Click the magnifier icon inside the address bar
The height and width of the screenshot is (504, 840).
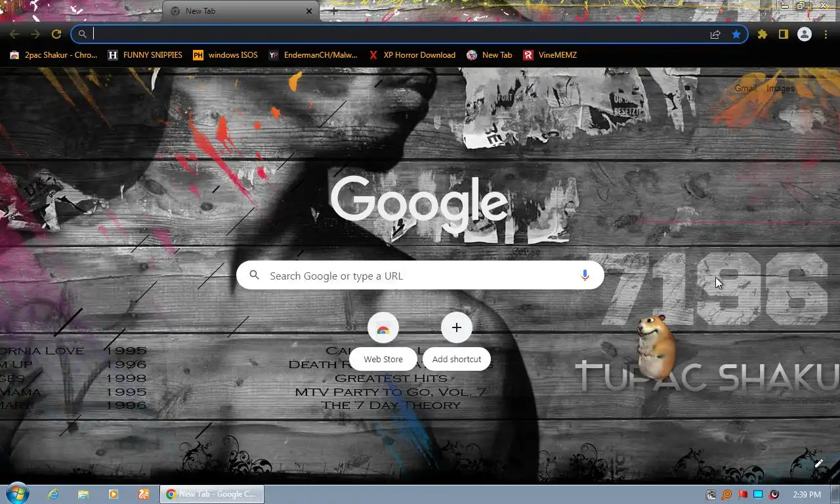[83, 34]
